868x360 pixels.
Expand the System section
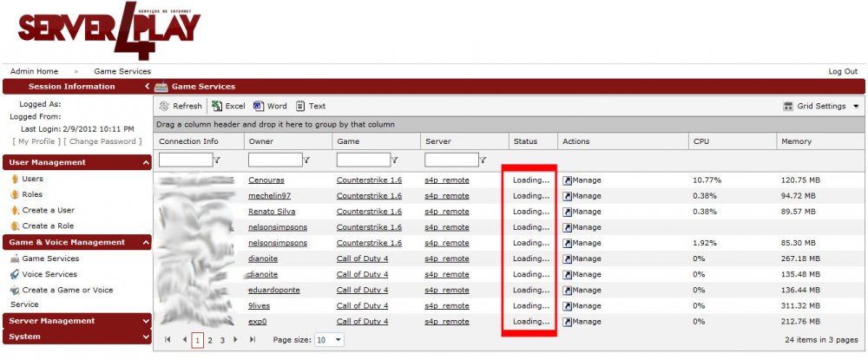point(145,337)
